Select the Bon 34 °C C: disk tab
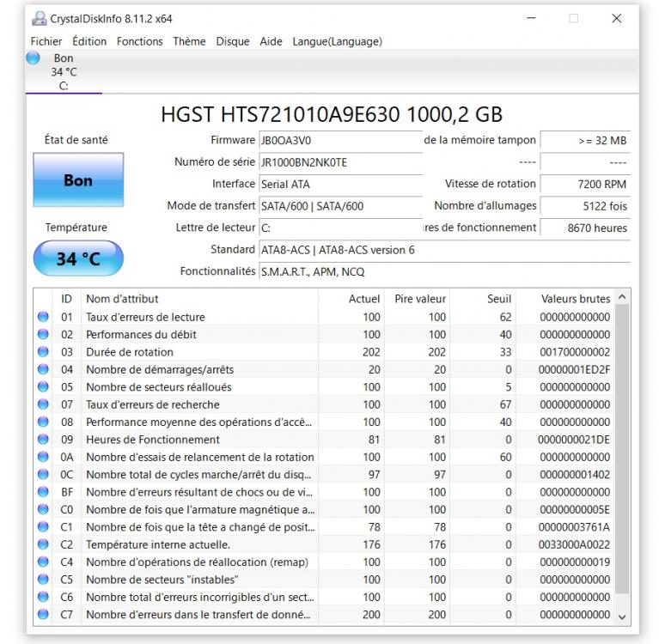 pyautogui.click(x=64, y=72)
